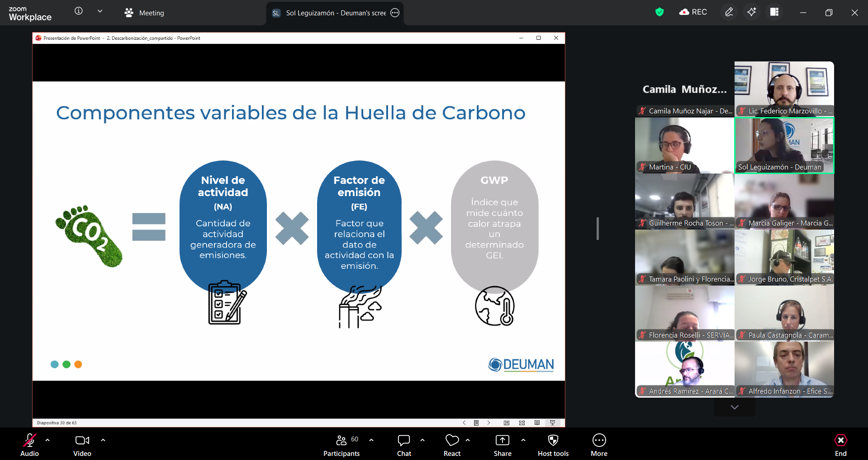Click the annotate pencil icon

[729, 12]
